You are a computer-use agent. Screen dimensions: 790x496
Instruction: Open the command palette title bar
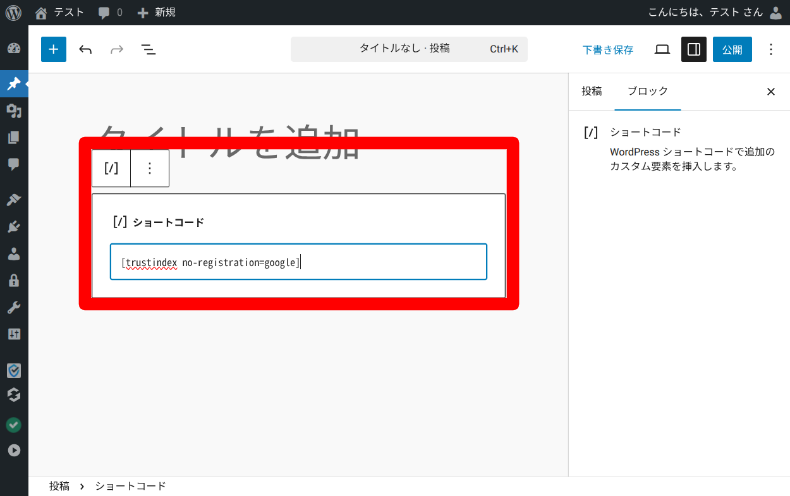click(x=408, y=49)
